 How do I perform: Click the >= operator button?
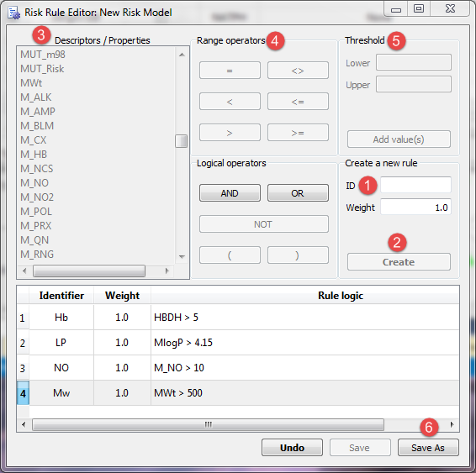[x=298, y=132]
